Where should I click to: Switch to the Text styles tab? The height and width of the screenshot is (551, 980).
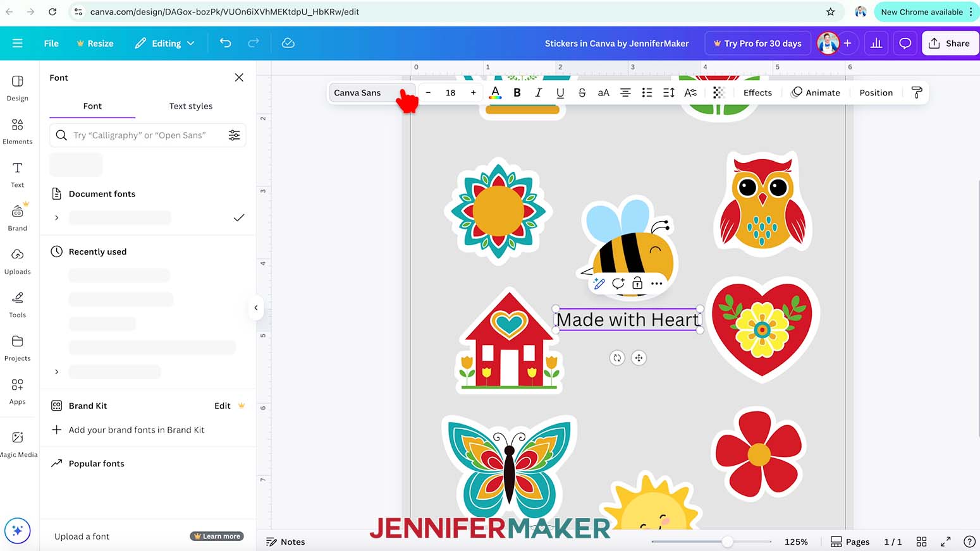[191, 106]
